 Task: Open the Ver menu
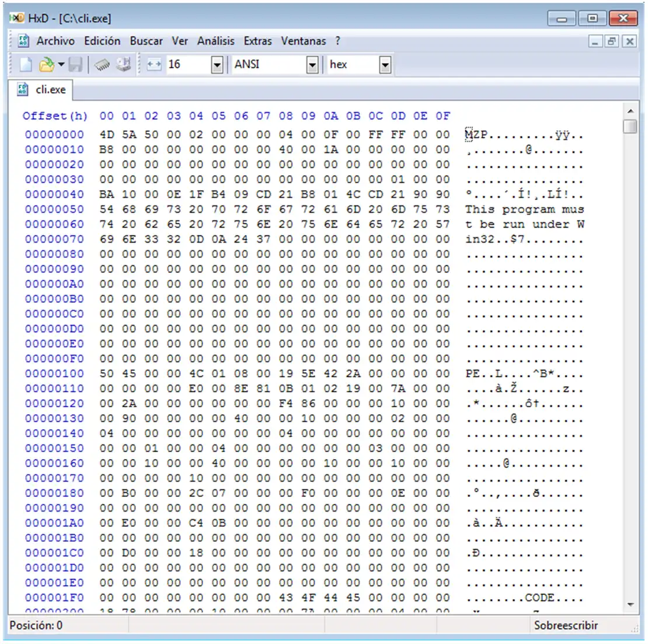pos(180,41)
